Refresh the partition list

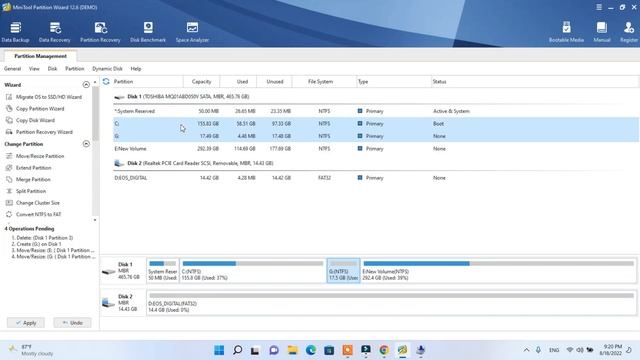(x=106, y=81)
